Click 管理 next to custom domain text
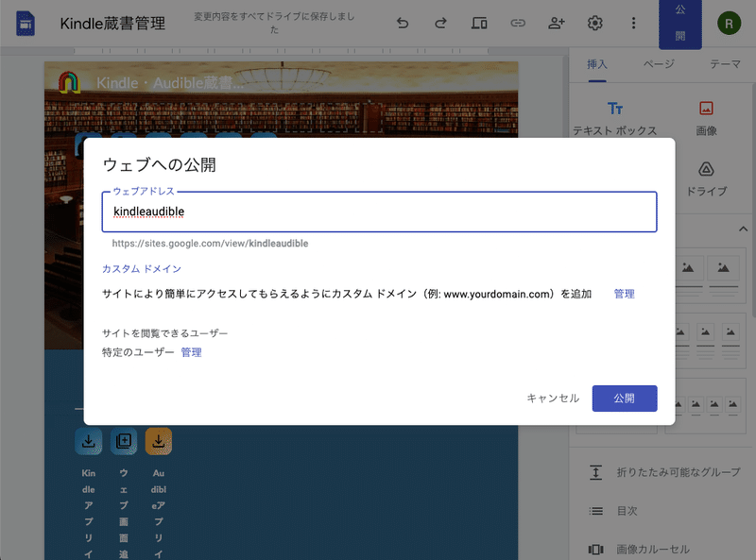 (625, 294)
